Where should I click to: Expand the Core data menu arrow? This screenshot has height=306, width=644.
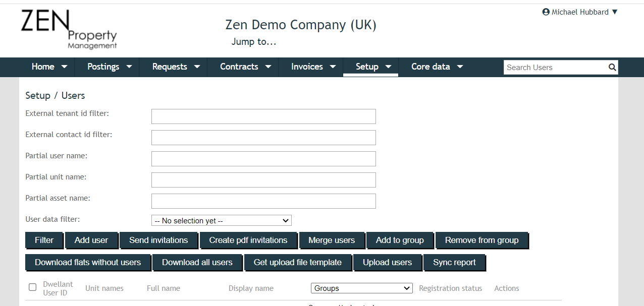coord(460,67)
